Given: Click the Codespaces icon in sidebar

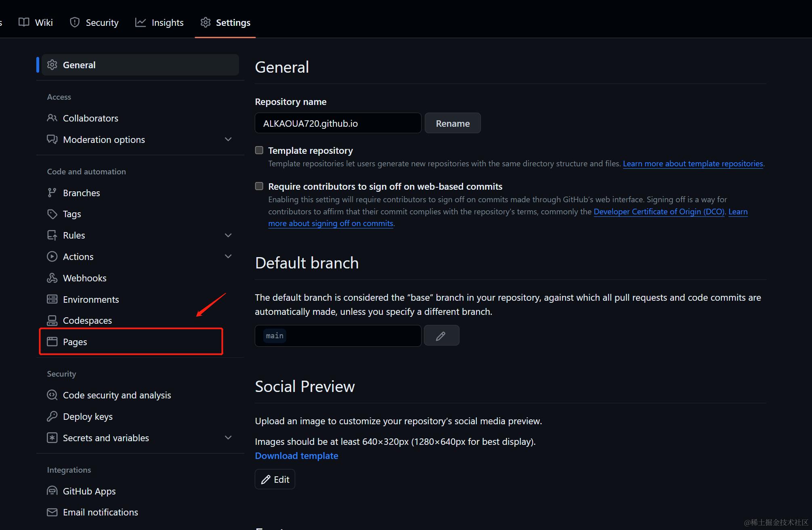Looking at the screenshot, I should [x=52, y=321].
